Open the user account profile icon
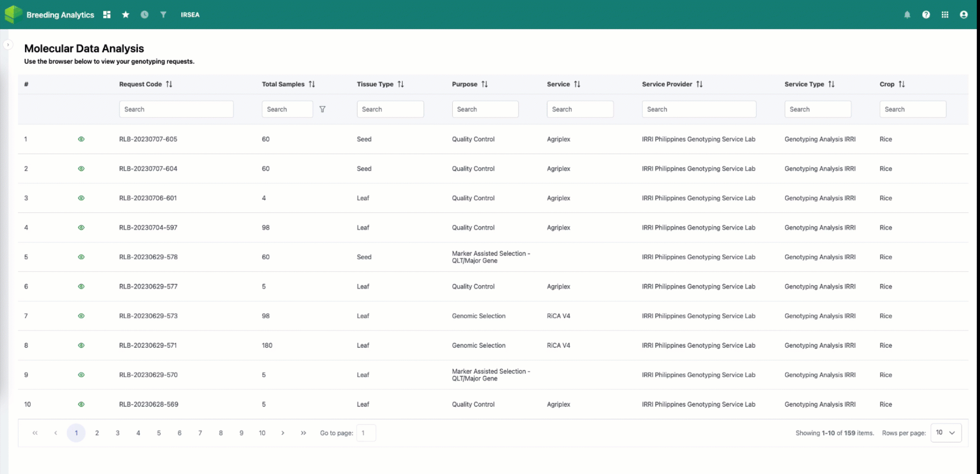The height and width of the screenshot is (474, 980). (x=964, y=15)
